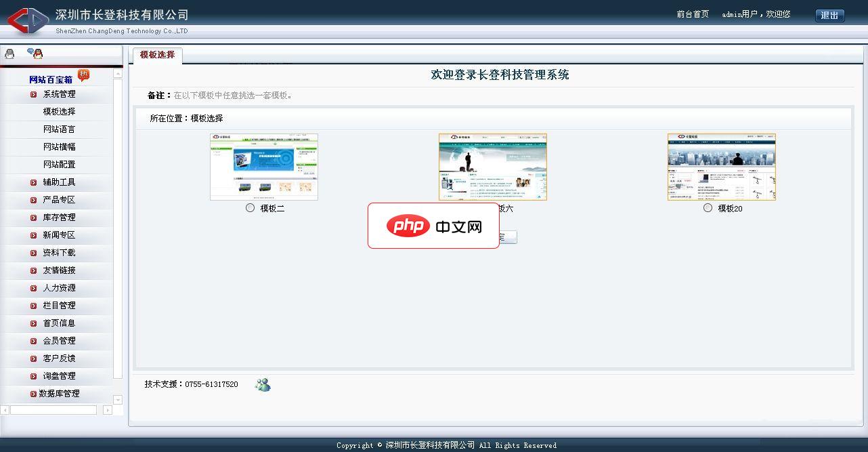This screenshot has width=868, height=452.
Task: Click the red hot badge beside 网站百宝箱
Action: tap(83, 75)
